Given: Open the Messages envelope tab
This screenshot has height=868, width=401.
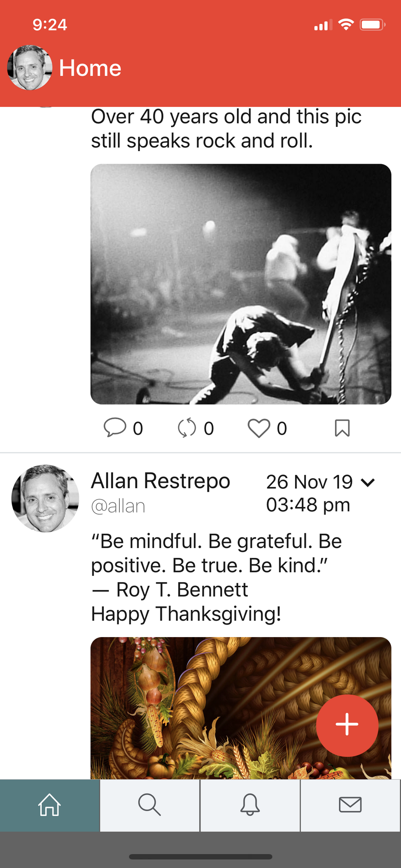Looking at the screenshot, I should 350,805.
